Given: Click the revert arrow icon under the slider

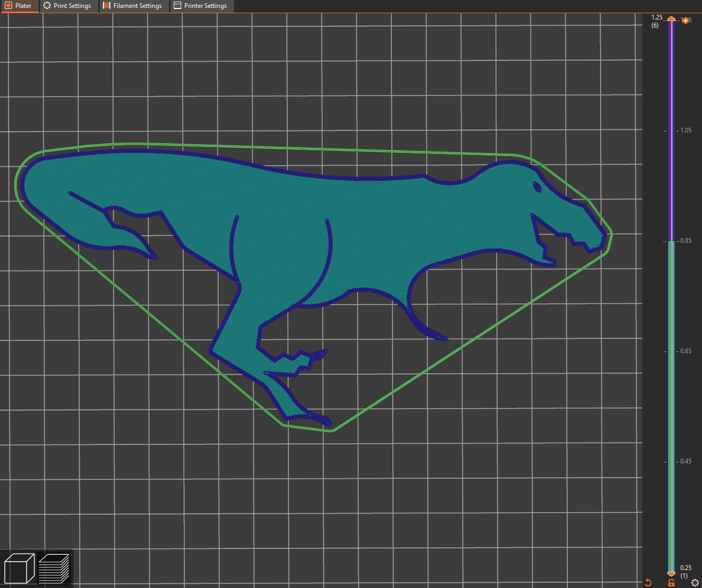Looking at the screenshot, I should (649, 581).
